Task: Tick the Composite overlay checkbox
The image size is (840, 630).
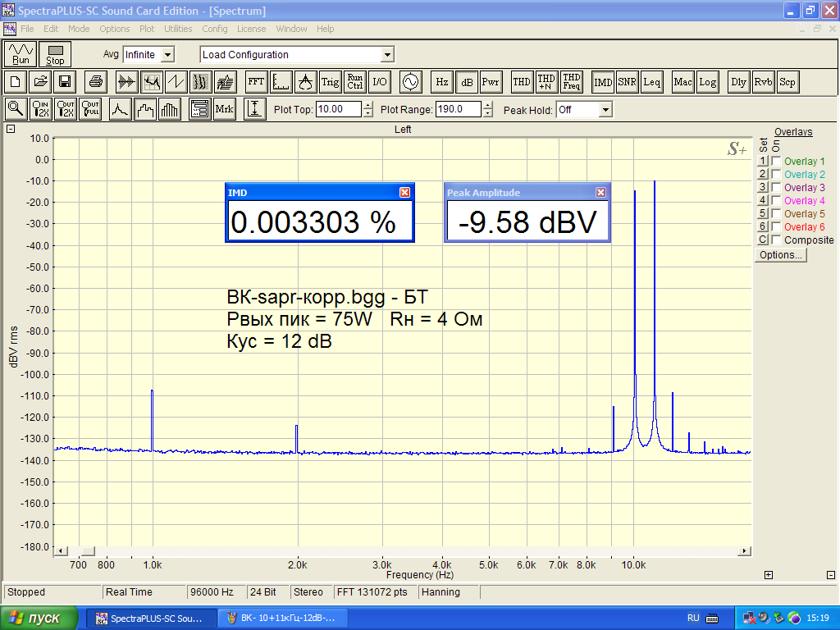Action: point(776,240)
